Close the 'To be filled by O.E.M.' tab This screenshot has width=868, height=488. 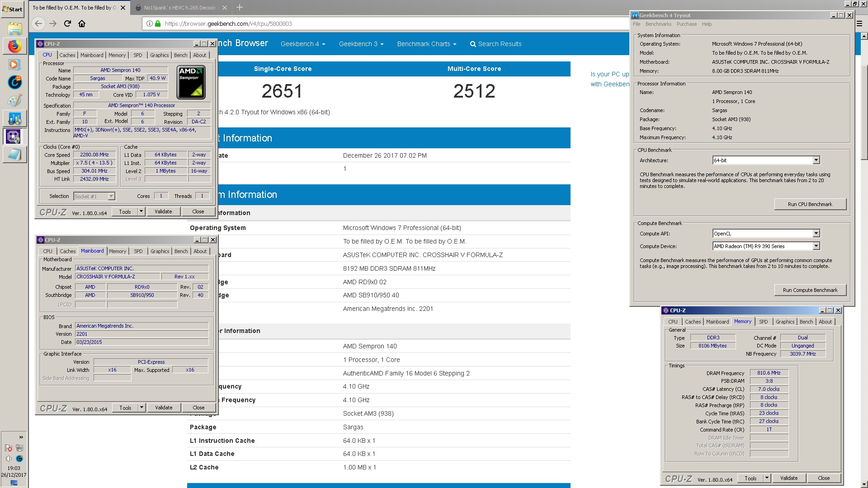click(x=123, y=8)
